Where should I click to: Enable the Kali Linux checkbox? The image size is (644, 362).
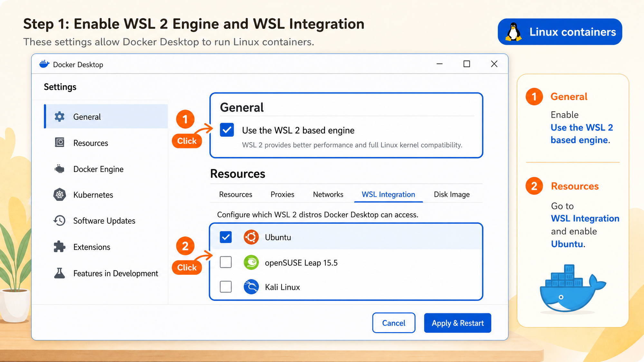(226, 287)
